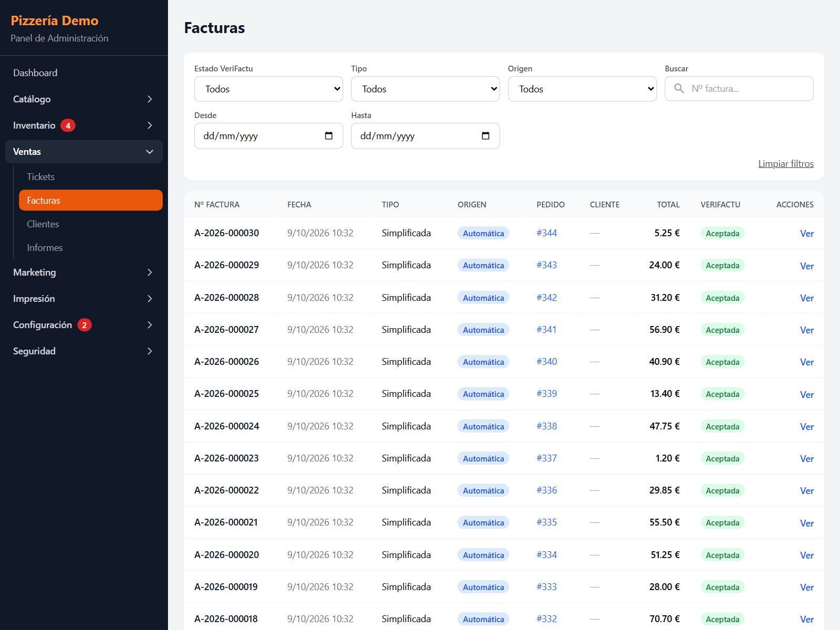Click the TOTAL column header
The width and height of the screenshot is (840, 630).
pyautogui.click(x=668, y=205)
